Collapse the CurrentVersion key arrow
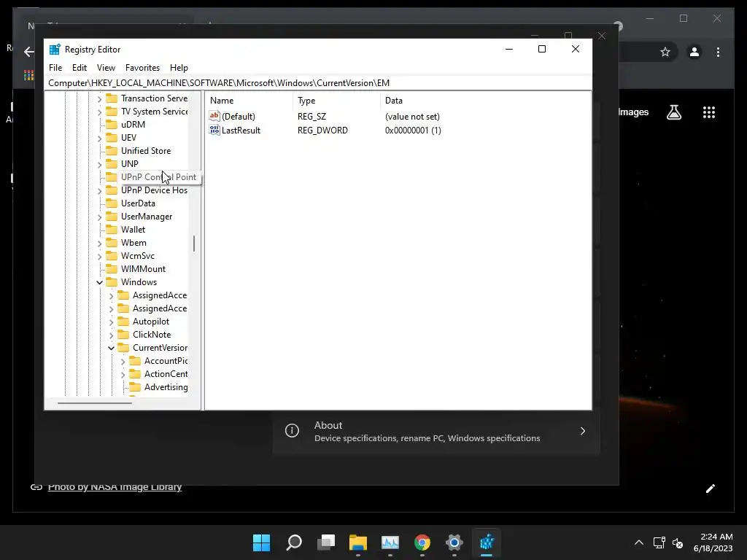 111,348
